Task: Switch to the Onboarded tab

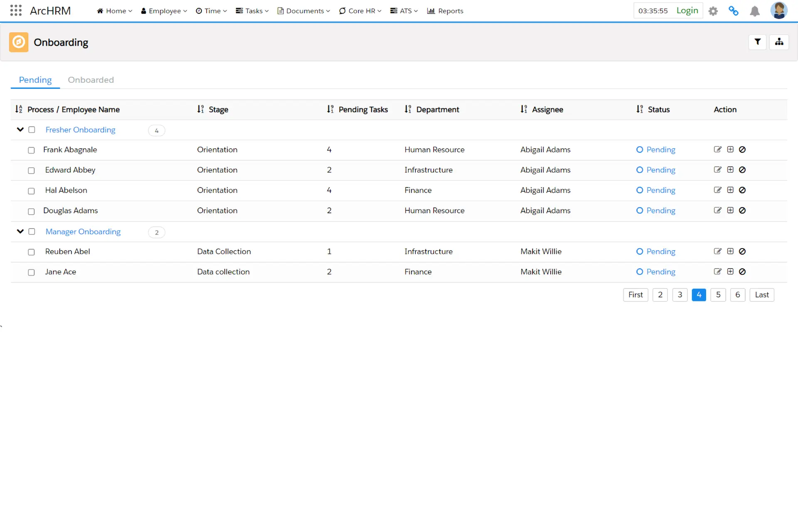Action: [91, 80]
